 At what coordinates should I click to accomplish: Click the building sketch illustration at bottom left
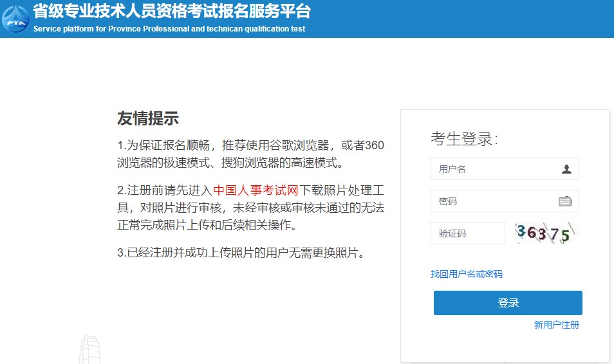coord(91,350)
